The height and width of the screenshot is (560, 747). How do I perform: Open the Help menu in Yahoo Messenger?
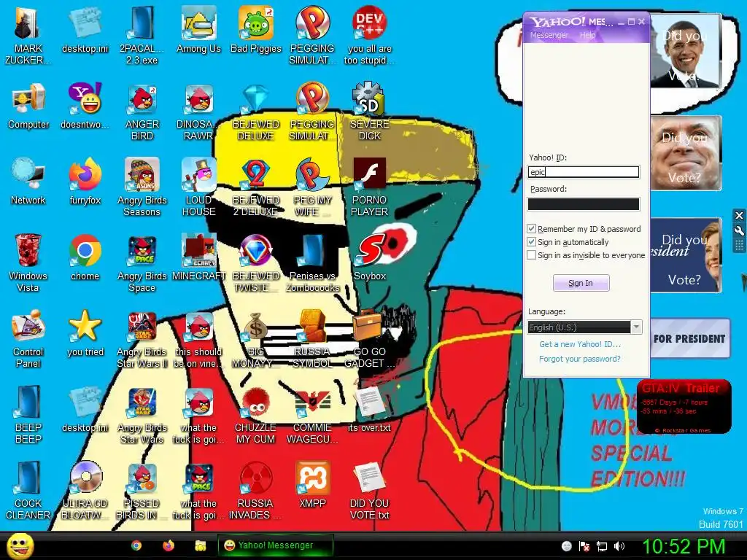click(587, 35)
